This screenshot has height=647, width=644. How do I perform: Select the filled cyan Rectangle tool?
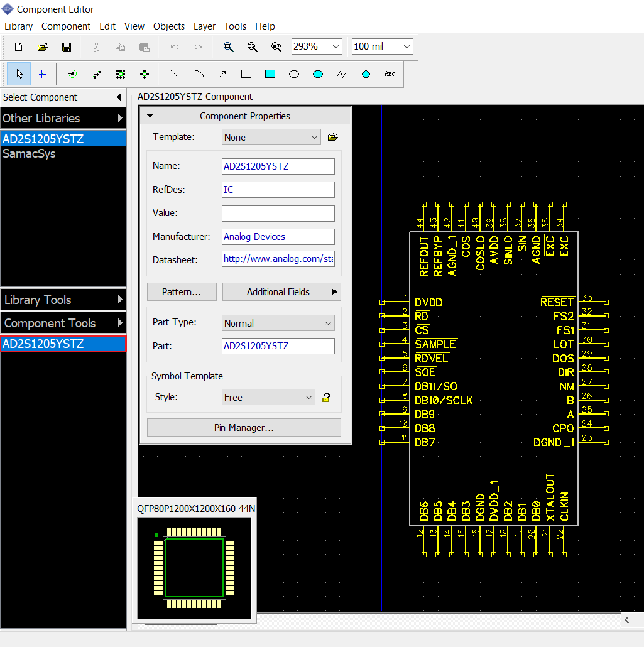[x=270, y=74]
